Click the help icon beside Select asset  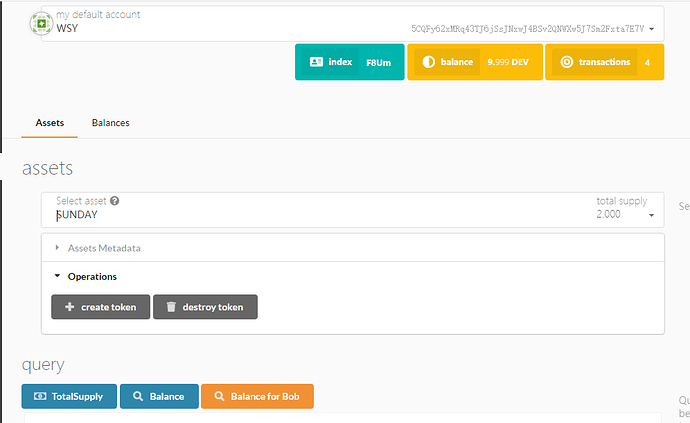pyautogui.click(x=115, y=201)
